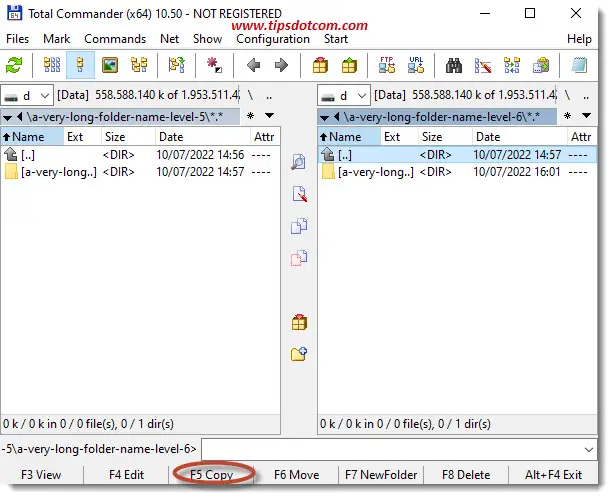Sort left panel by Name column

pyautogui.click(x=32, y=137)
